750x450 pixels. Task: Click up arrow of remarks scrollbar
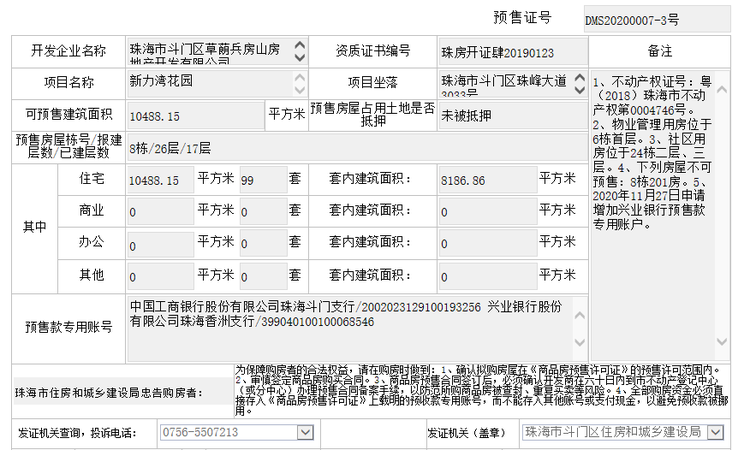tap(722, 89)
